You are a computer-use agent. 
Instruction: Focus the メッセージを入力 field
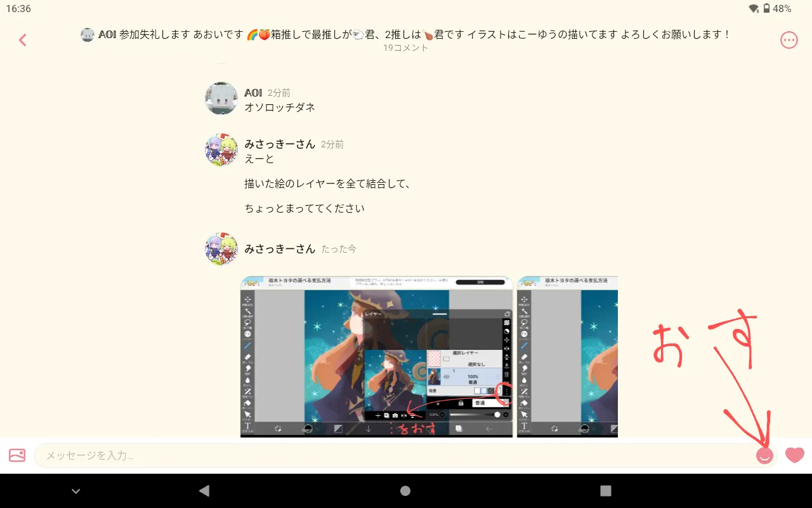[x=406, y=455]
